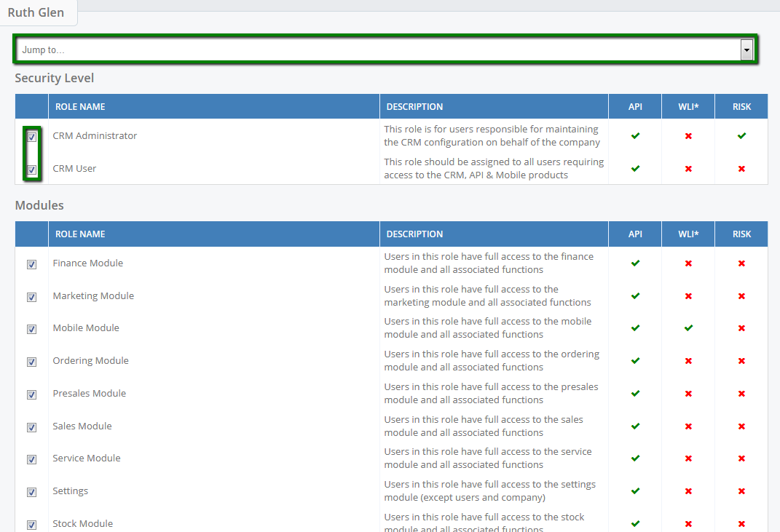Click the RISK cross icon for Mobile Module
The image size is (780, 532).
pos(741,327)
